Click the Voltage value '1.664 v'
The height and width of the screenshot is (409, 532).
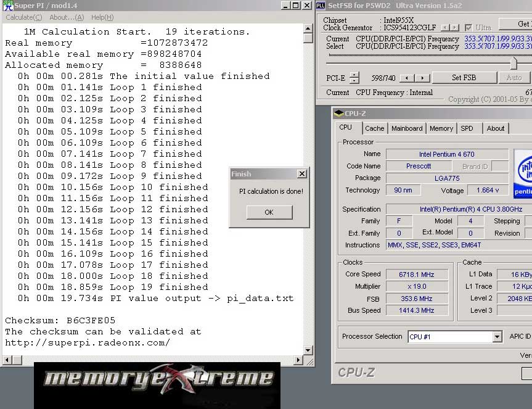(488, 190)
